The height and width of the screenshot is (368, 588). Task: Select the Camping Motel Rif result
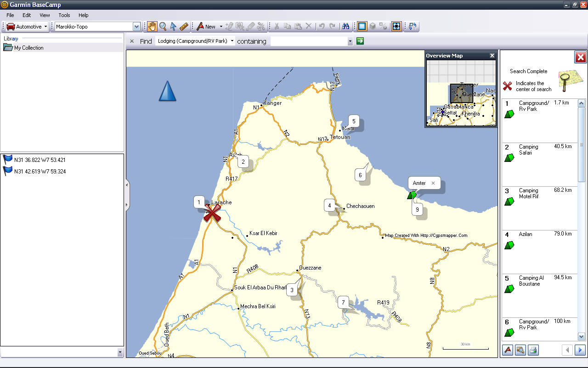[x=539, y=208]
